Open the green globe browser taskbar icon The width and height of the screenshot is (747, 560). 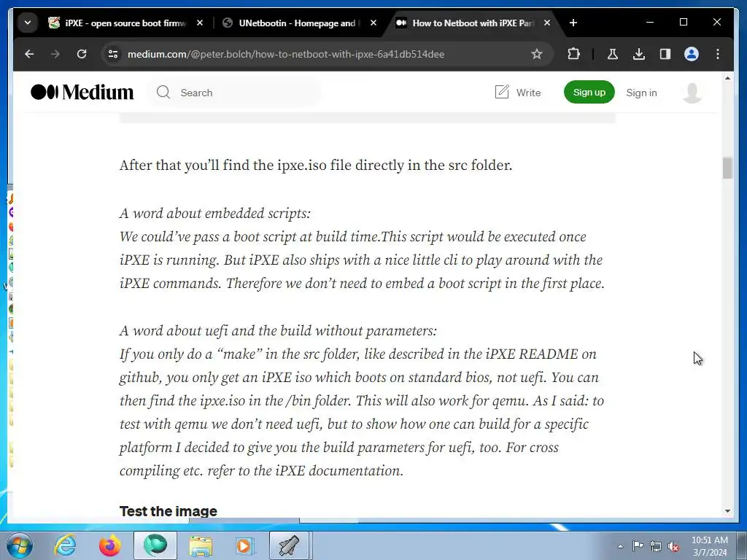tap(155, 545)
